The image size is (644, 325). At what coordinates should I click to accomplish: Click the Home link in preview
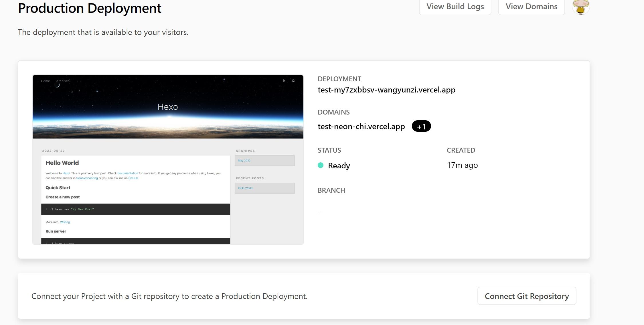pyautogui.click(x=45, y=81)
